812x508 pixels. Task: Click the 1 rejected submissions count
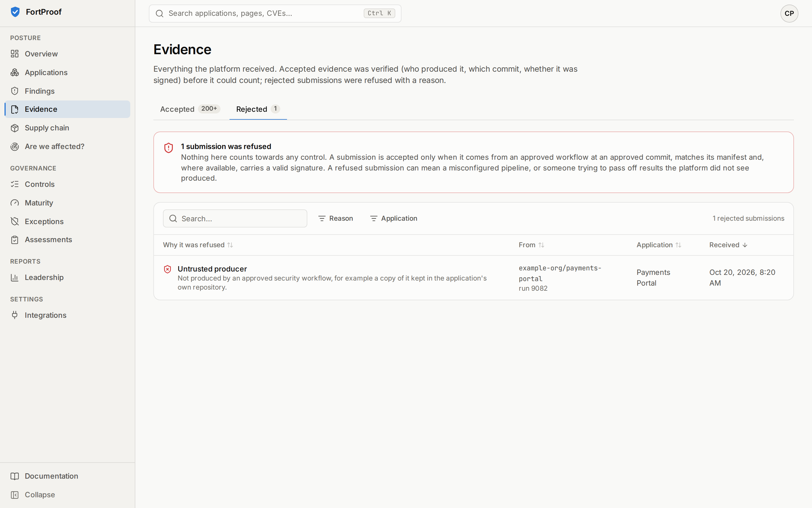(x=748, y=218)
